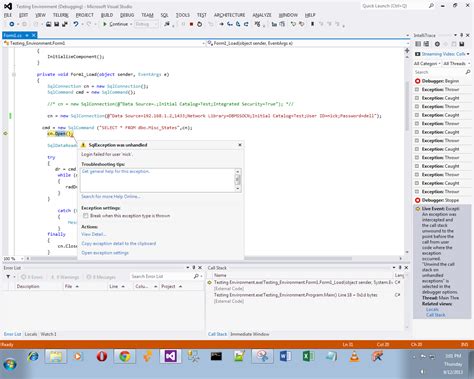Open VLC media player from the taskbar
474x379 pixels.
click(354, 357)
